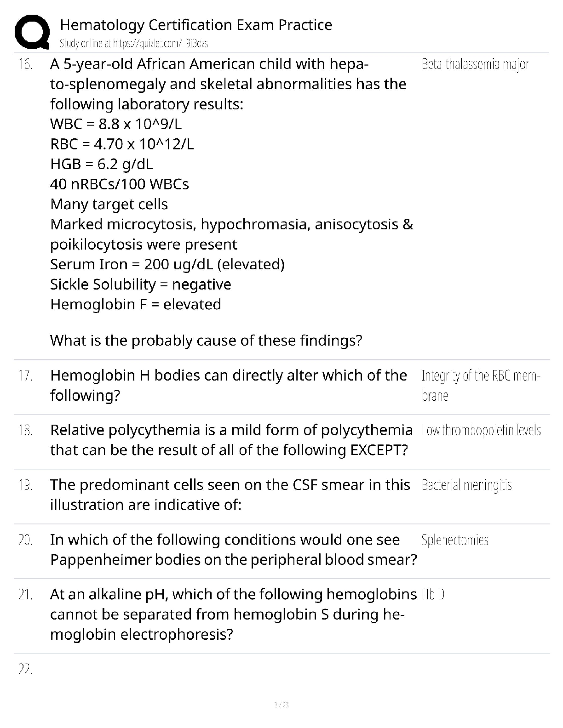This screenshot has height=728, width=563.
Task: Click the probable cause question sentence
Action: point(206,340)
